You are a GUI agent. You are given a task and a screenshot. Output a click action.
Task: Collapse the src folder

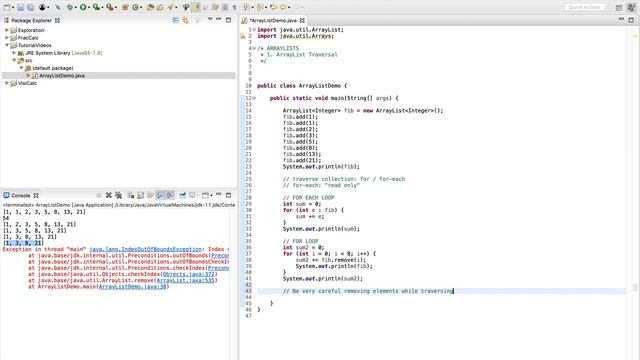click(x=14, y=60)
